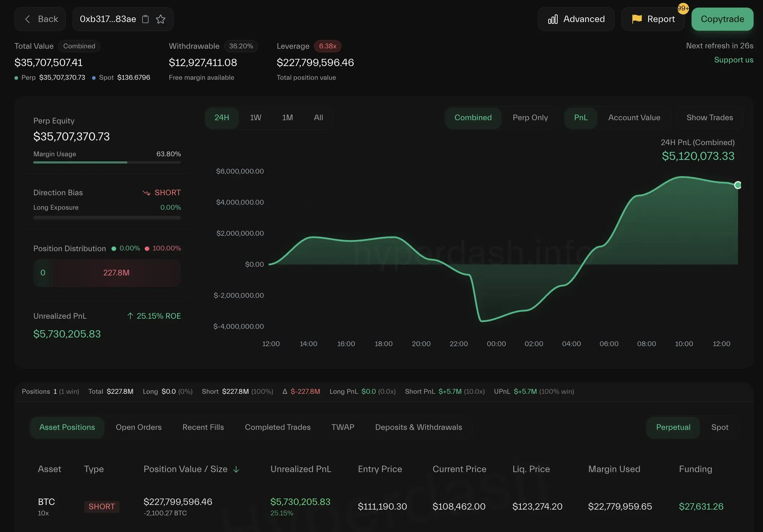Switch chart metric to Account Value

click(x=634, y=118)
